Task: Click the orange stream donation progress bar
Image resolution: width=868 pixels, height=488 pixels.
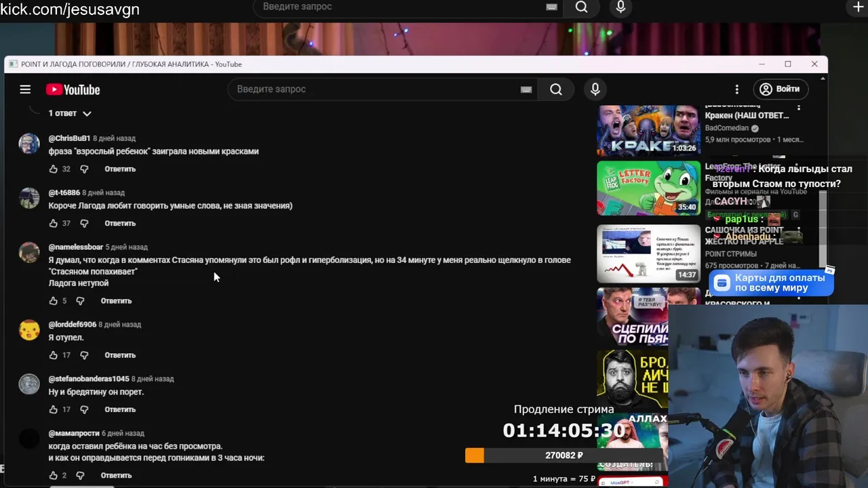Action: pyautogui.click(x=564, y=455)
